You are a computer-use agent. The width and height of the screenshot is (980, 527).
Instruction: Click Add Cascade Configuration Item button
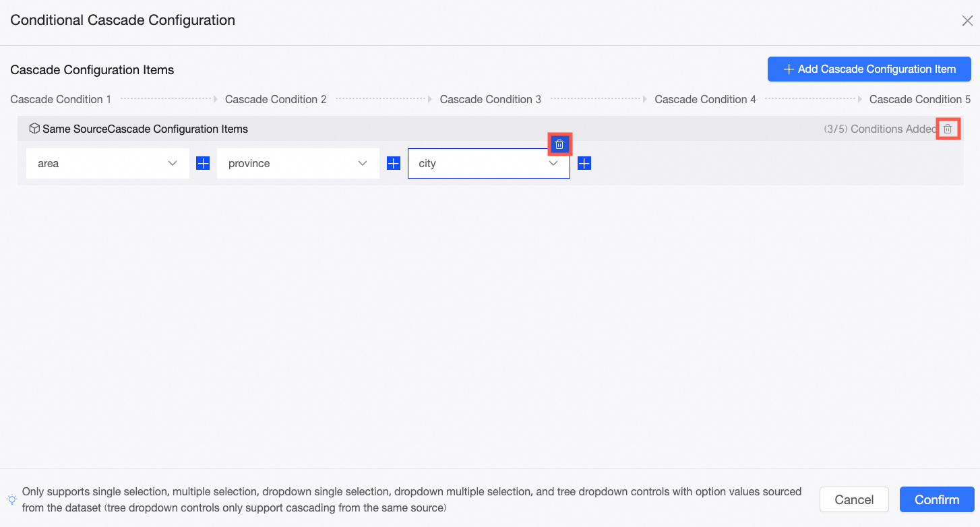pos(869,69)
